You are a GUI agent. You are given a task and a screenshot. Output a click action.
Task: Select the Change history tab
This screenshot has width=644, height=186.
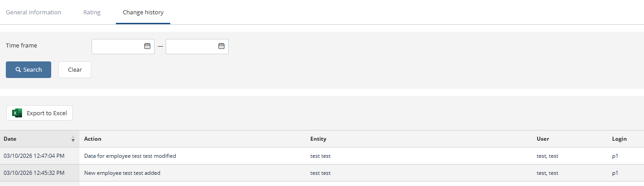click(143, 13)
